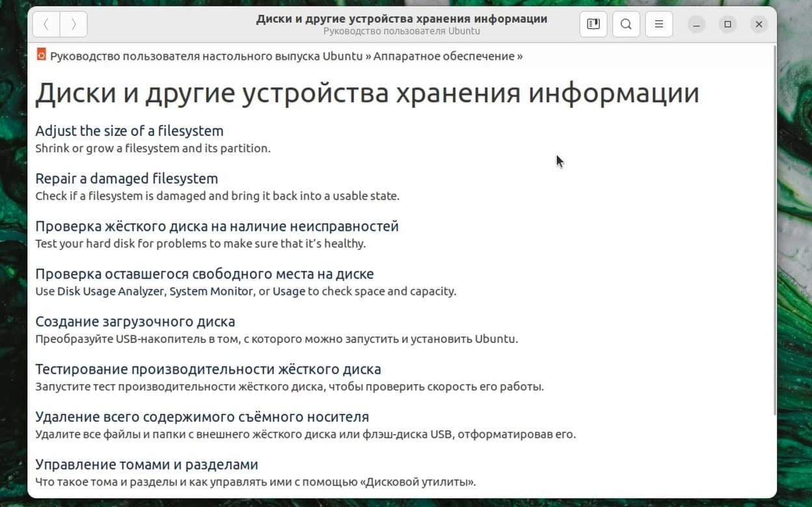Open the bookmarks library icon
This screenshot has width=812, height=507.
click(x=593, y=25)
